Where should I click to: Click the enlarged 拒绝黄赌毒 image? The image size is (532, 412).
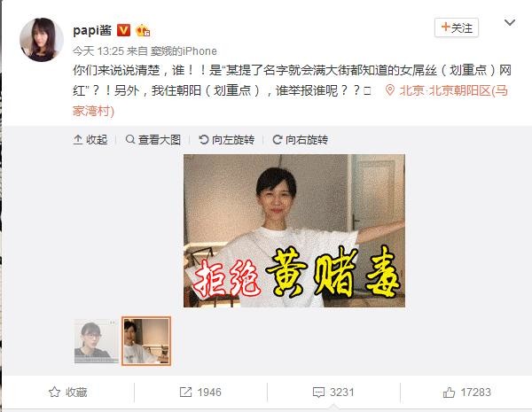coord(294,230)
